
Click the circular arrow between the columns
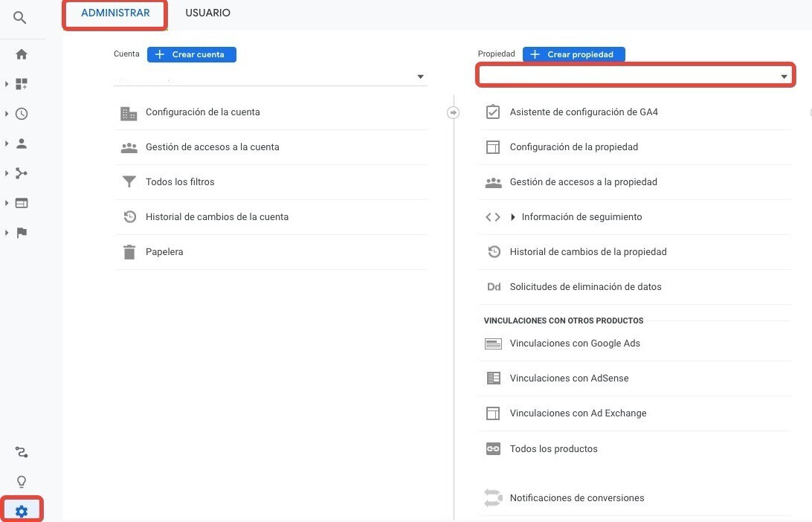[453, 112]
